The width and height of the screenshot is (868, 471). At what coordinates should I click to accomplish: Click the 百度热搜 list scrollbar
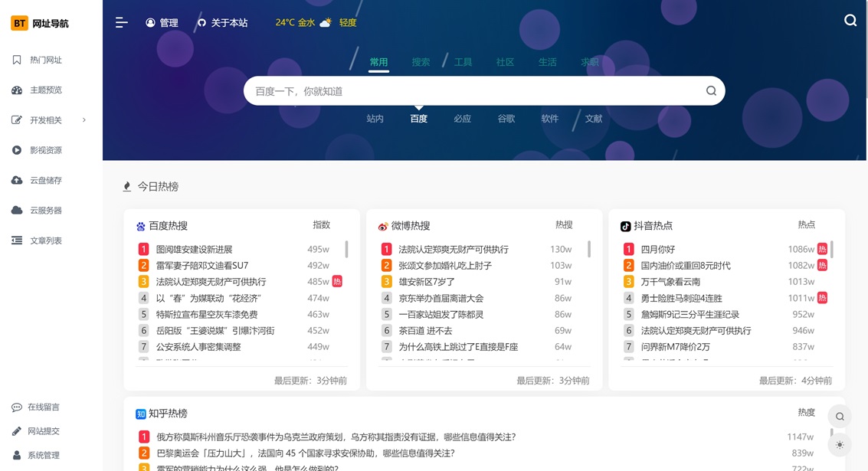point(346,249)
